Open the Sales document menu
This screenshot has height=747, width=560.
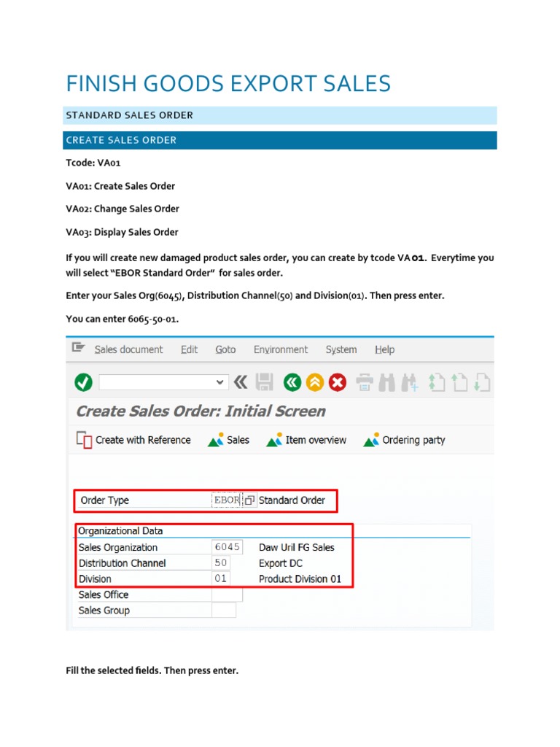pos(128,349)
